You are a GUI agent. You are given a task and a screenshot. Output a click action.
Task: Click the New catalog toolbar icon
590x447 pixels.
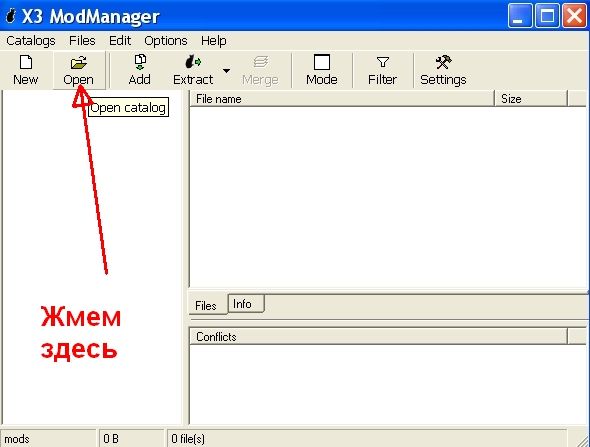26,62
